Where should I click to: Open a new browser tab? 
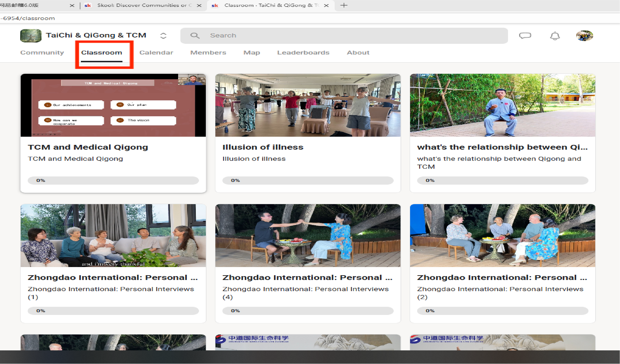[344, 5]
